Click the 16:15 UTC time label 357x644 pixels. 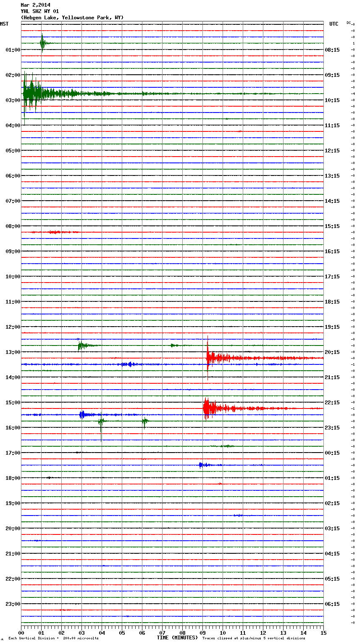point(332,251)
